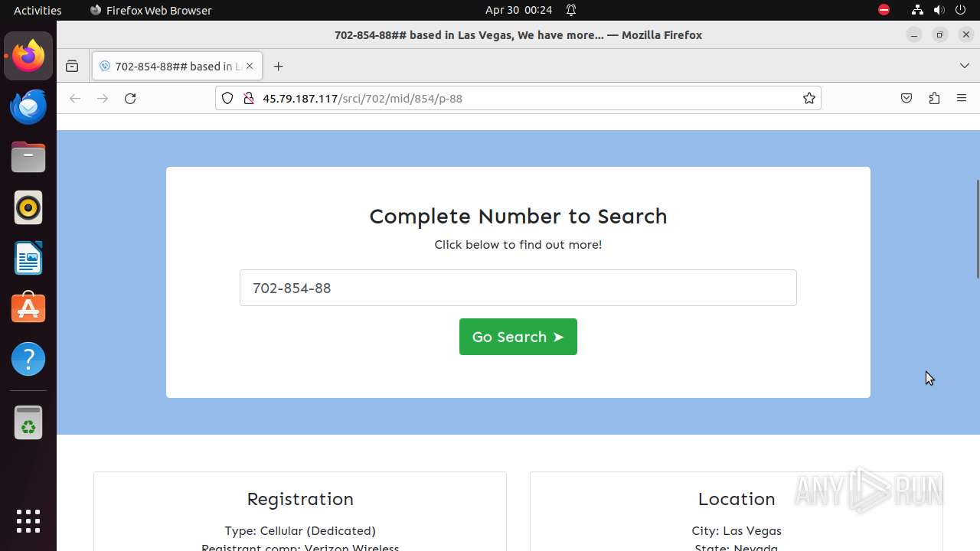Go forward one page
The width and height of the screenshot is (980, 551).
tap(103, 98)
